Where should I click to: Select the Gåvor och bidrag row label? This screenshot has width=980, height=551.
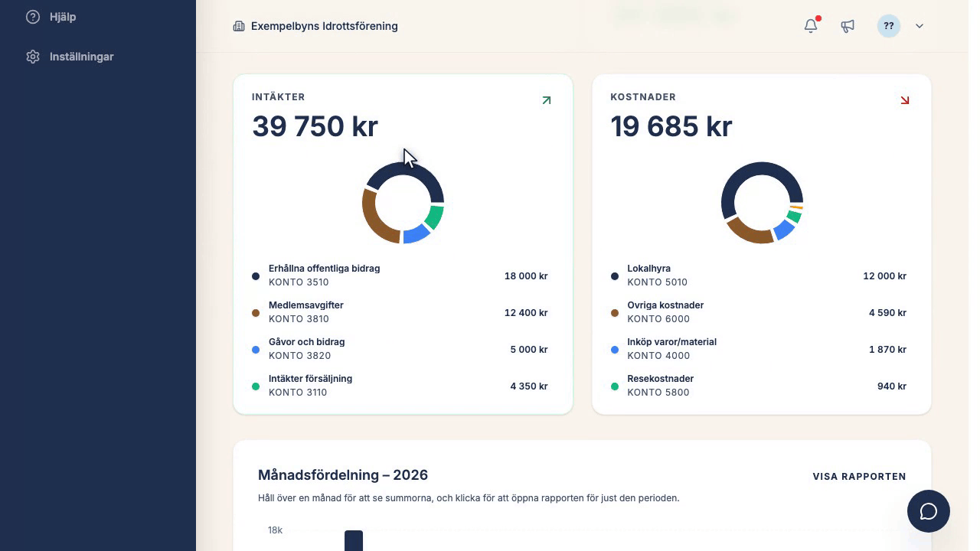pyautogui.click(x=306, y=342)
